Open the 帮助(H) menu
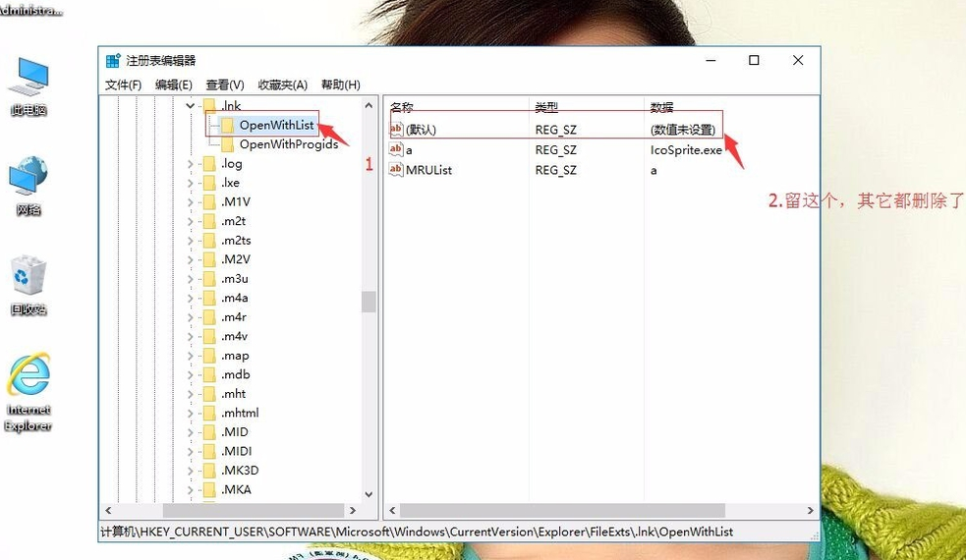966x560 pixels. click(x=341, y=84)
